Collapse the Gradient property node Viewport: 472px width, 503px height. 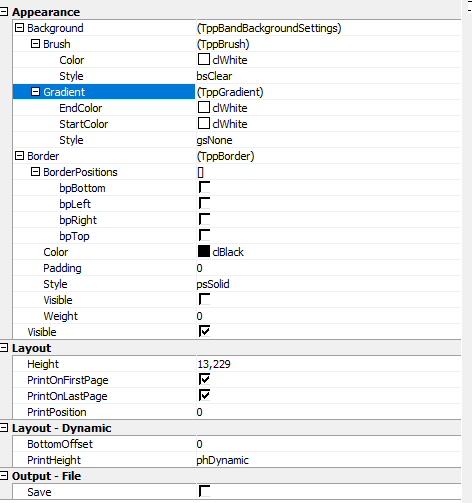click(35, 92)
